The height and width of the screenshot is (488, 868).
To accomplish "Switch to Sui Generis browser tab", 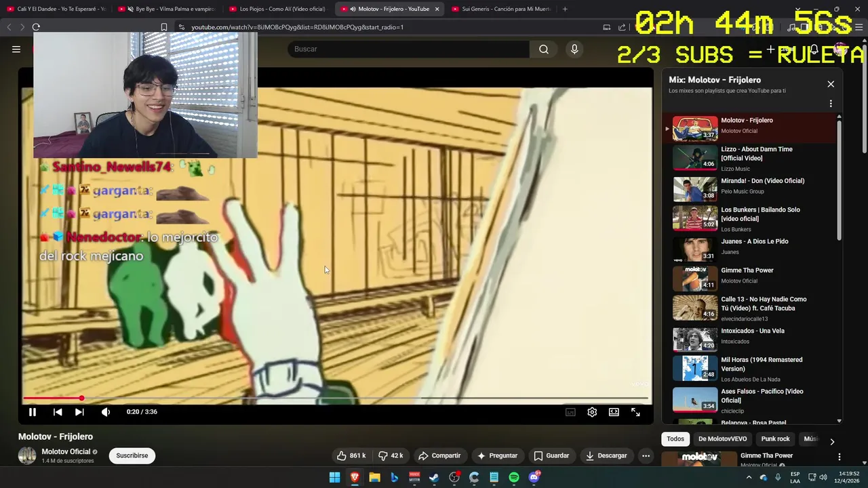I will tap(500, 9).
